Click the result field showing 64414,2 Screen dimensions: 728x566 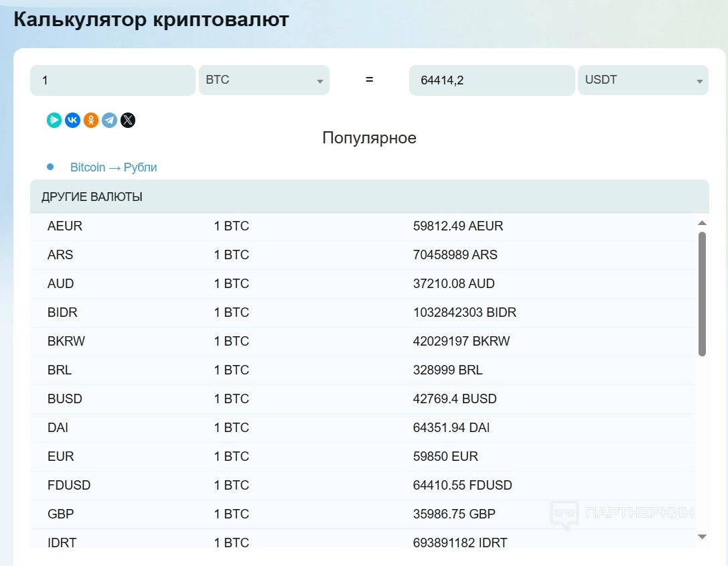(x=492, y=80)
